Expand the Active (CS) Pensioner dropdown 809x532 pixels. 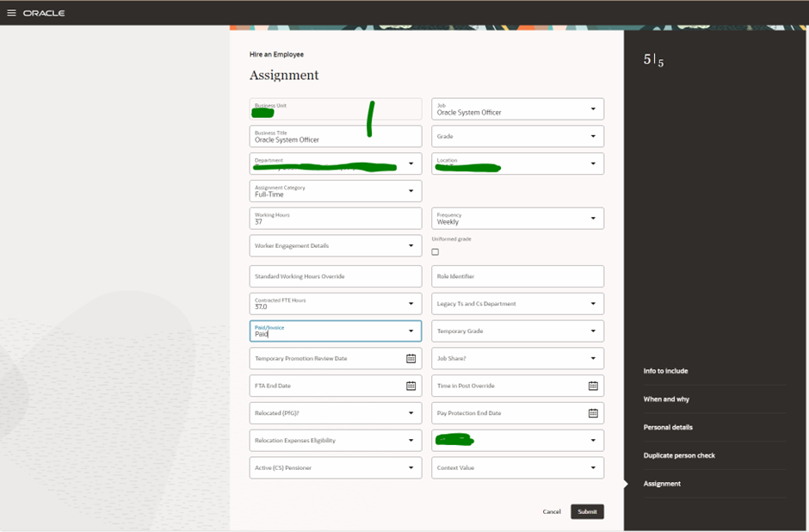coord(411,467)
